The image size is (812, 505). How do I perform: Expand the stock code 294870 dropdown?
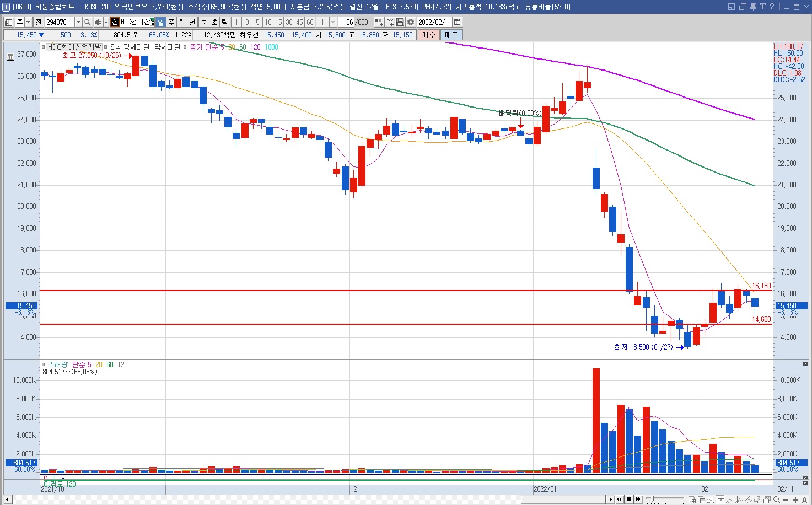(x=78, y=22)
